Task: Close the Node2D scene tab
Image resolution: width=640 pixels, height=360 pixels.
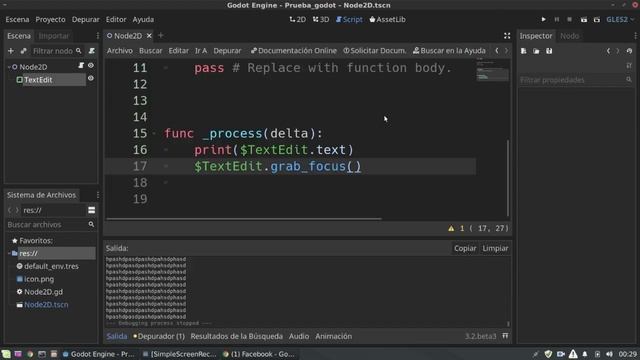Action: click(149, 36)
